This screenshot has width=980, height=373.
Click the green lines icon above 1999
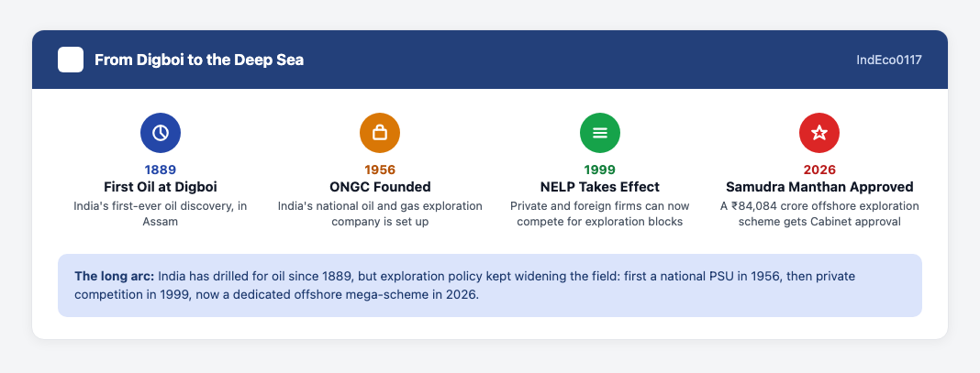click(600, 133)
